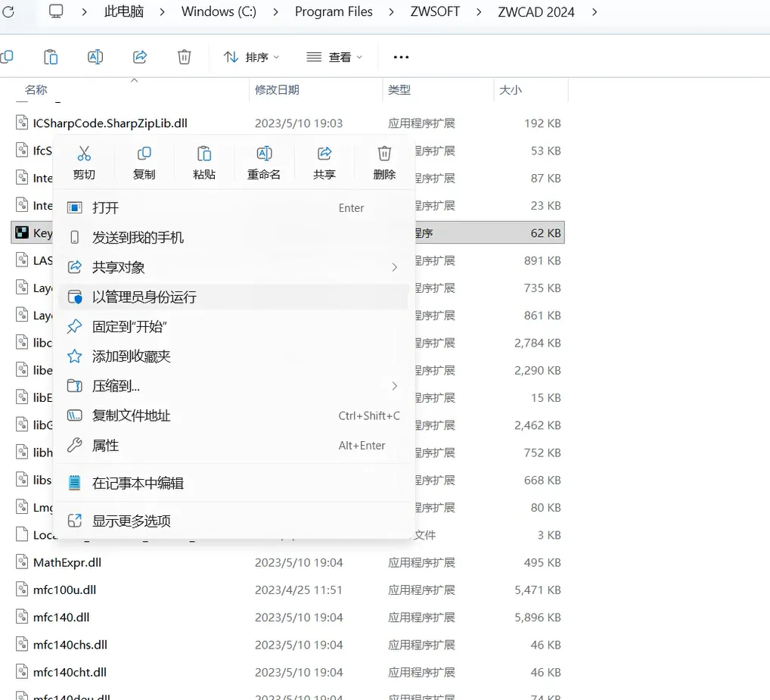Expand chevron after 此电脑 in breadcrumb
Viewport: 770px width, 700px height.
pos(162,12)
